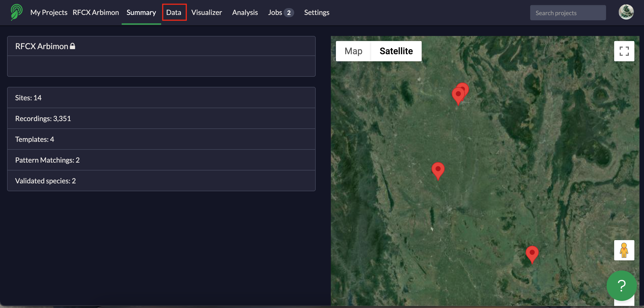
Task: Open Jobs tab with badge 2
Action: (281, 12)
